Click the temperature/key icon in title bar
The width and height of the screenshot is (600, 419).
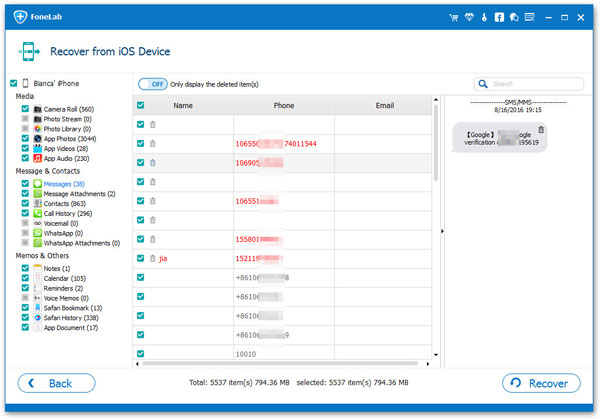pyautogui.click(x=484, y=17)
